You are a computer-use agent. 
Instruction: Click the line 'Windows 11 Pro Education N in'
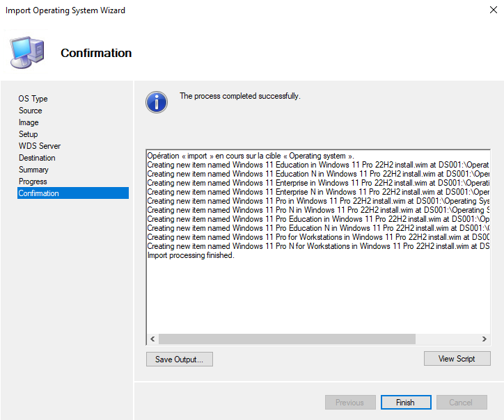[318, 228]
